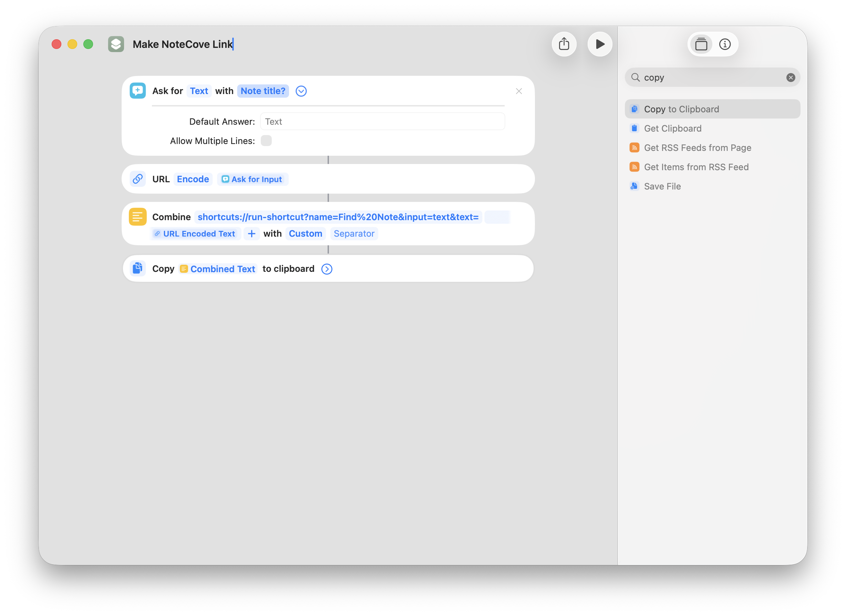Edit the Note title? prompt
The height and width of the screenshot is (616, 846).
pos(262,91)
